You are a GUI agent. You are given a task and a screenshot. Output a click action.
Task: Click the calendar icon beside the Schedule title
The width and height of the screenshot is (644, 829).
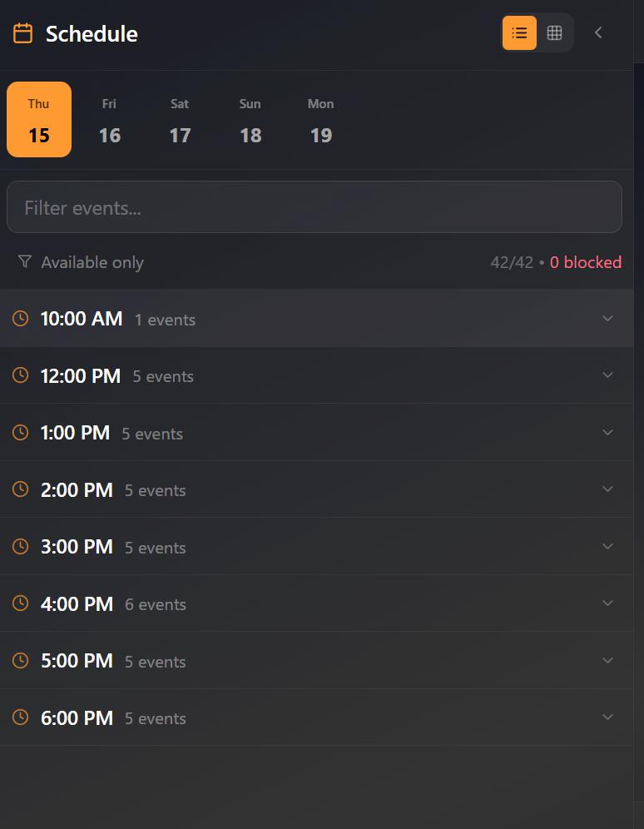coord(22,33)
